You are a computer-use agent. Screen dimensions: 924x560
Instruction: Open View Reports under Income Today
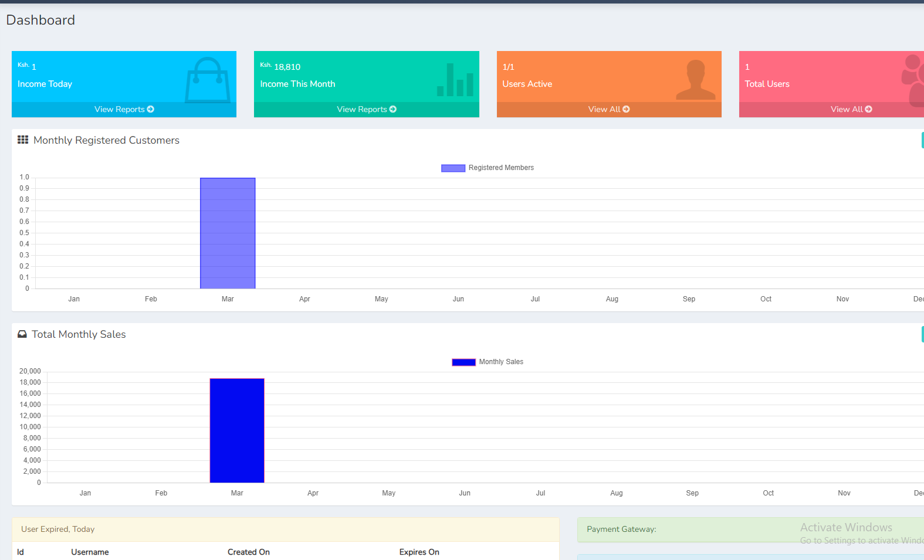(x=124, y=110)
